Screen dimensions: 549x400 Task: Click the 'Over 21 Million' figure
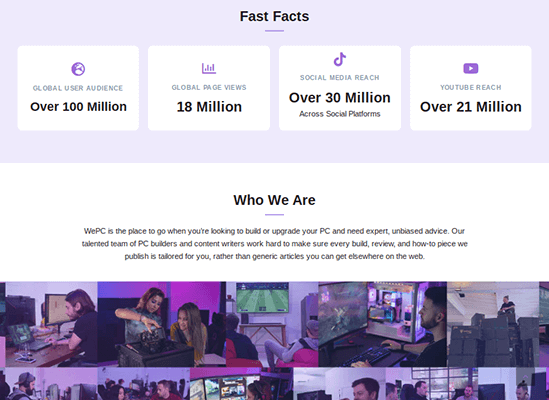pos(471,107)
